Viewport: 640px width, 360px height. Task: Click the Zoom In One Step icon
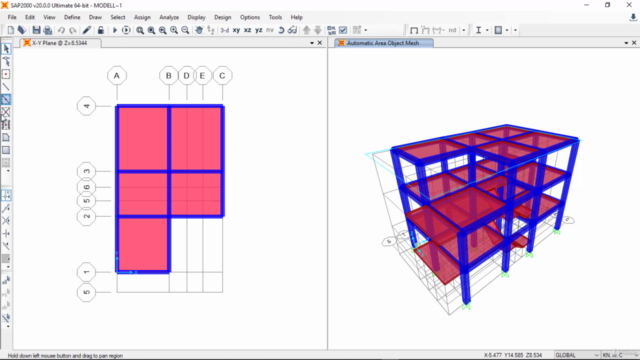click(x=174, y=30)
